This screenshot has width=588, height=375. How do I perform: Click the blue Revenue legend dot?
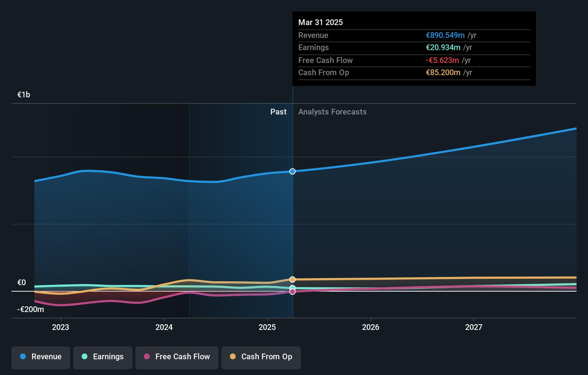(x=23, y=357)
